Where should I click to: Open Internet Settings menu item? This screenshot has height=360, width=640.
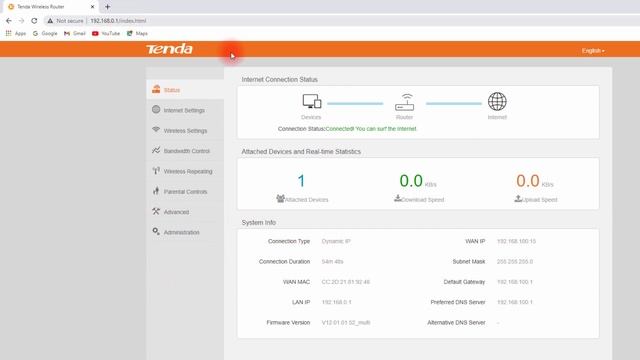pos(185,110)
